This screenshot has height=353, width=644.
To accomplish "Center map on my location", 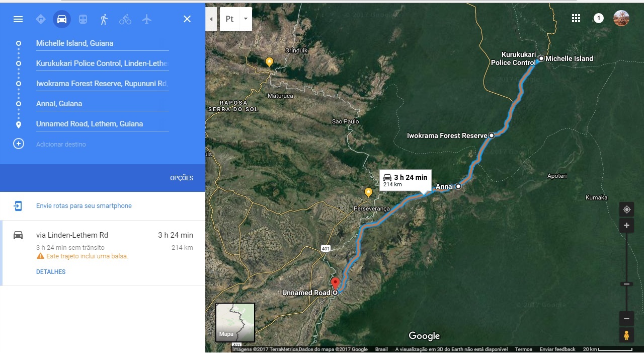I will tap(626, 209).
